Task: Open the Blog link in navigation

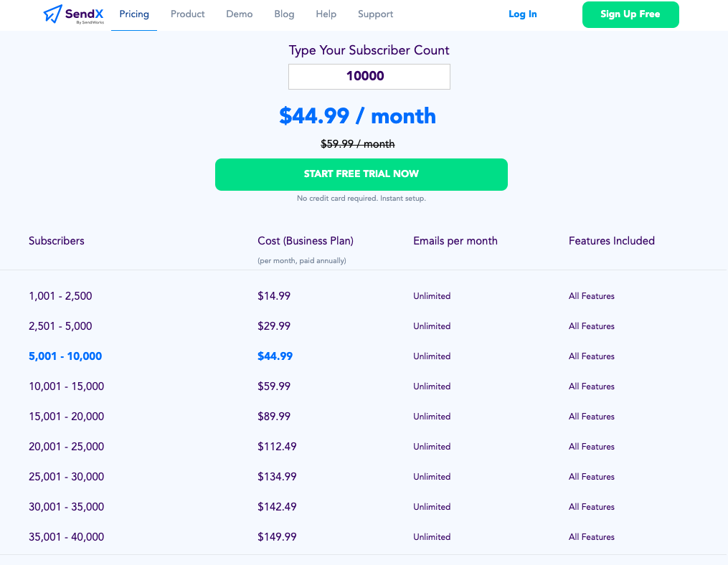Action: 284,14
